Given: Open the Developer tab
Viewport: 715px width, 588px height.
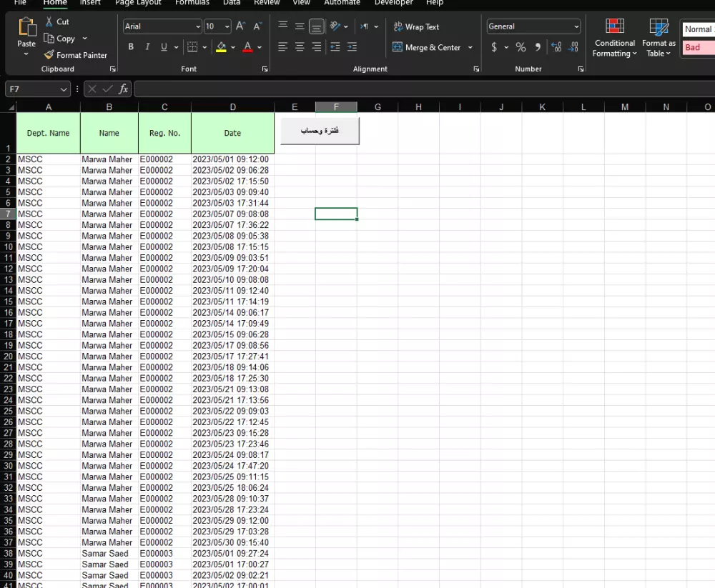Looking at the screenshot, I should [393, 4].
